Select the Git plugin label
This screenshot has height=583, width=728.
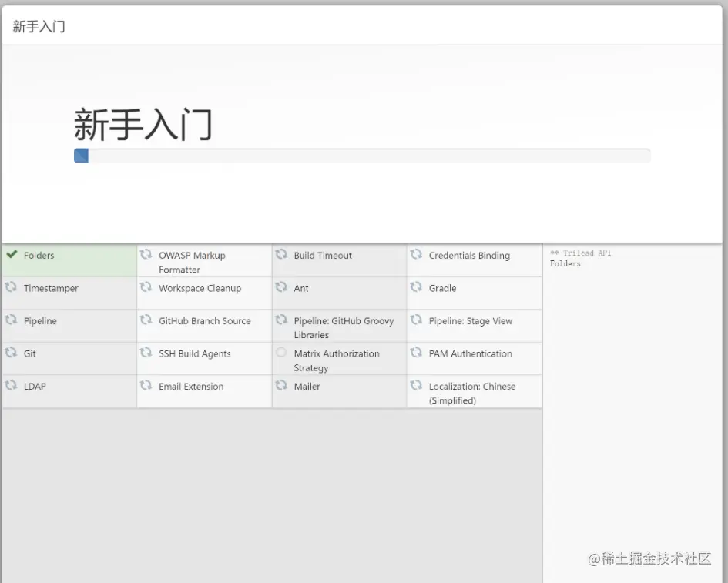(x=30, y=353)
